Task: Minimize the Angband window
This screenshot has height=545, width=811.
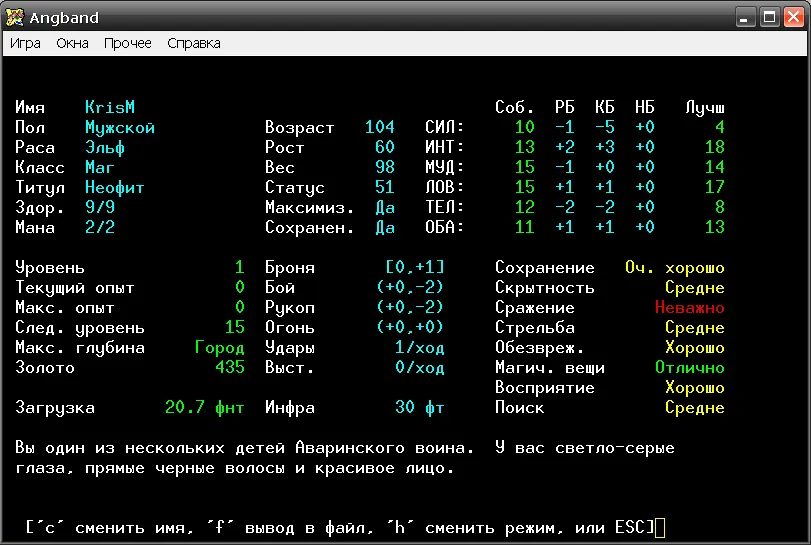Action: [746, 17]
